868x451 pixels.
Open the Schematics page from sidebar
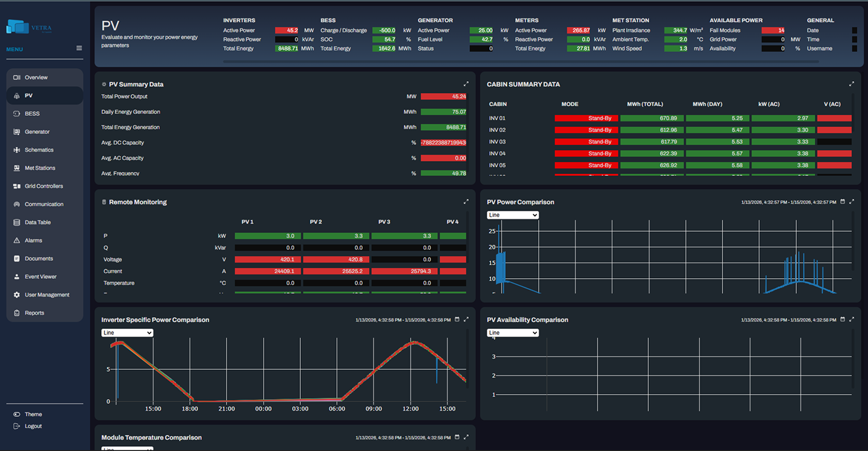click(x=39, y=150)
